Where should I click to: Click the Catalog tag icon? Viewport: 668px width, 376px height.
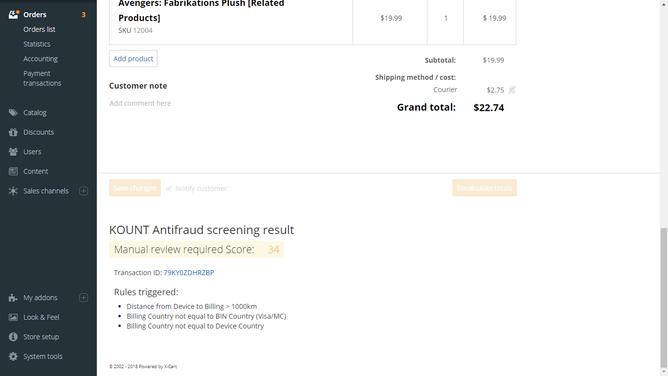click(x=13, y=112)
